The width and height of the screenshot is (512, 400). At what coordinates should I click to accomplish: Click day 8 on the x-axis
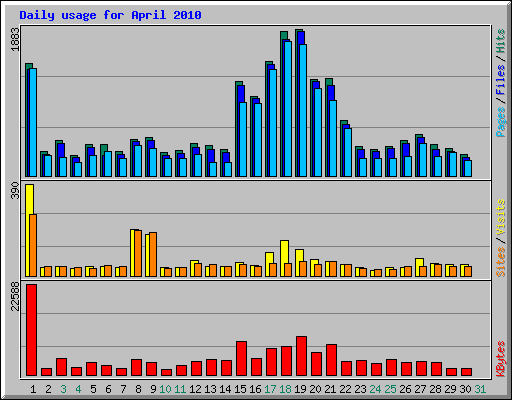[138, 389]
